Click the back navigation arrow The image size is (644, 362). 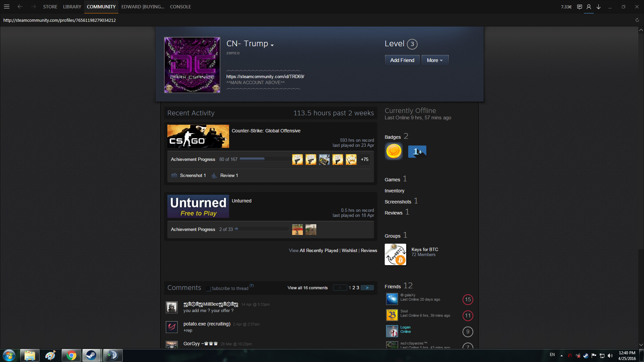pyautogui.click(x=20, y=7)
